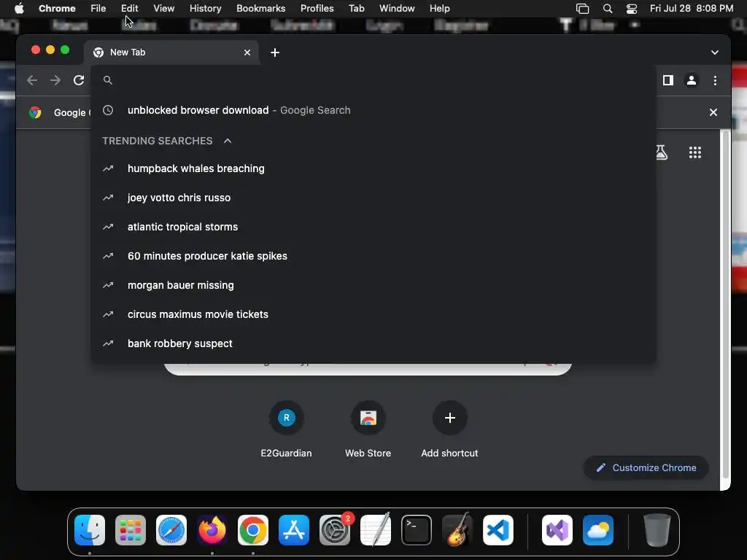747x560 pixels.
Task: Open the Google apps grid icon
Action: point(695,152)
